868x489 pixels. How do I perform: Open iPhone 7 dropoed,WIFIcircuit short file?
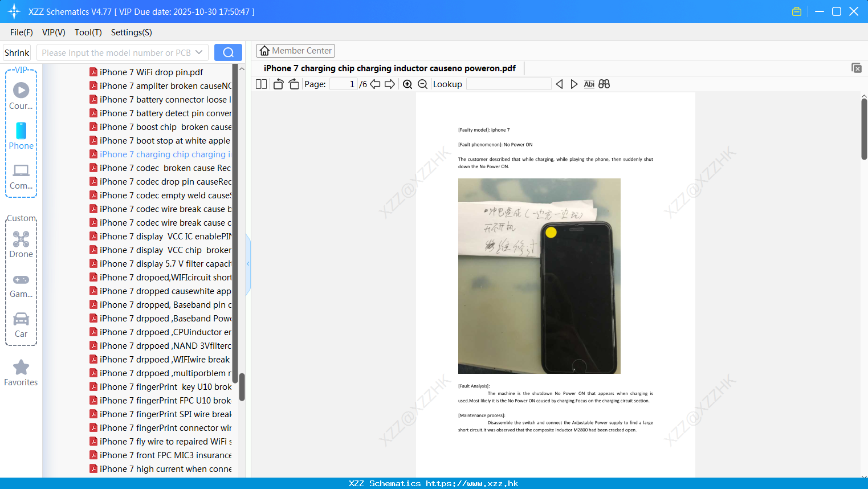[160, 278]
